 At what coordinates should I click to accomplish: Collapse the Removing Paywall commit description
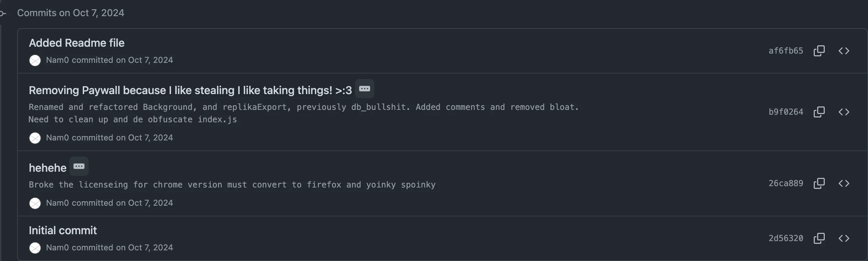[364, 89]
